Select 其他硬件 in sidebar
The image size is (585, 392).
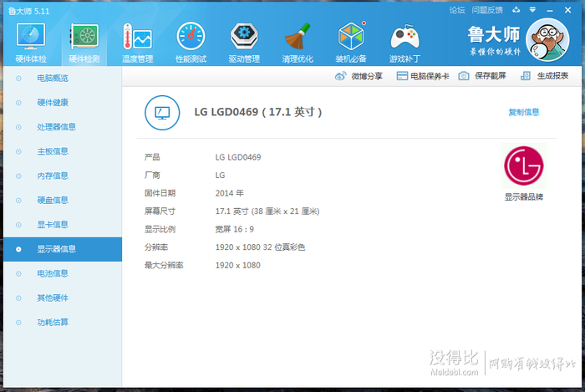click(x=63, y=298)
